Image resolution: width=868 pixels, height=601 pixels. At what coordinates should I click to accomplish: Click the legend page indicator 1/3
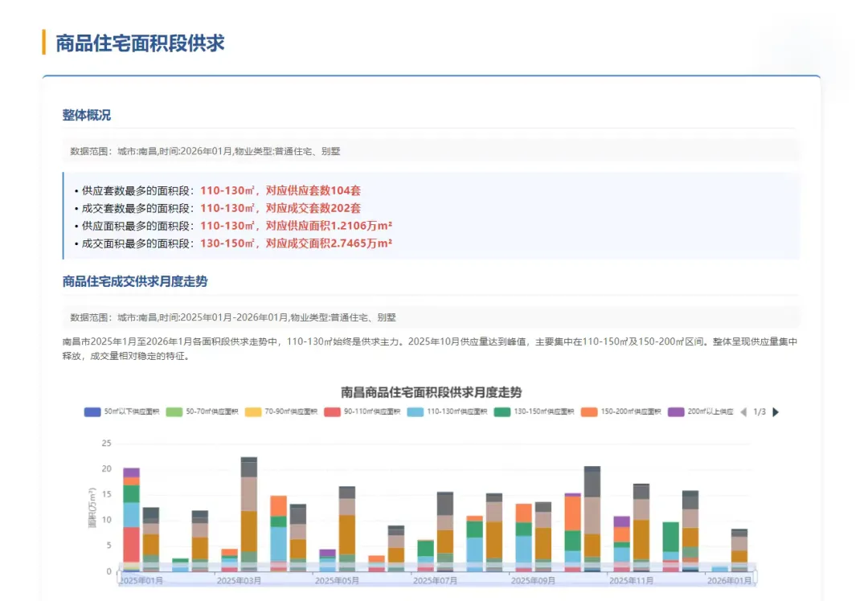(x=759, y=411)
